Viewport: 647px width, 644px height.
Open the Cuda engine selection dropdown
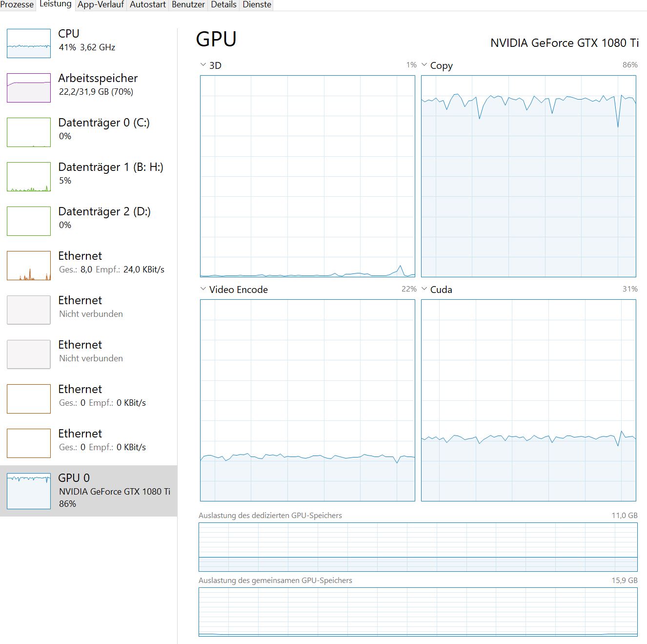coord(425,289)
